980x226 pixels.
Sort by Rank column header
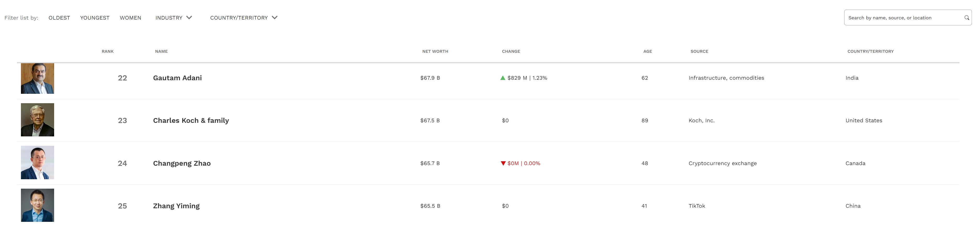108,51
